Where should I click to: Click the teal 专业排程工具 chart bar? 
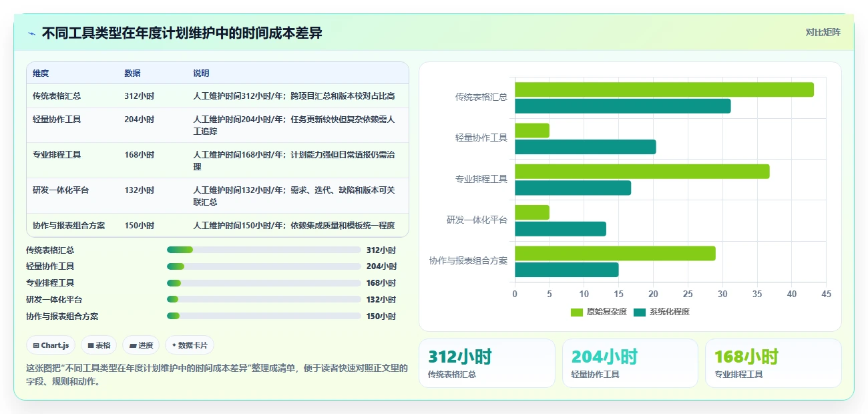573,188
